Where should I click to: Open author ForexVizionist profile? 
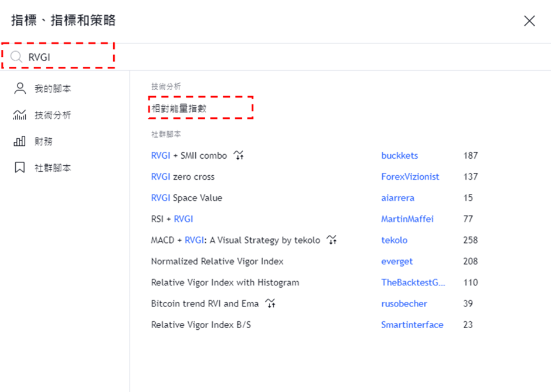[x=410, y=176]
